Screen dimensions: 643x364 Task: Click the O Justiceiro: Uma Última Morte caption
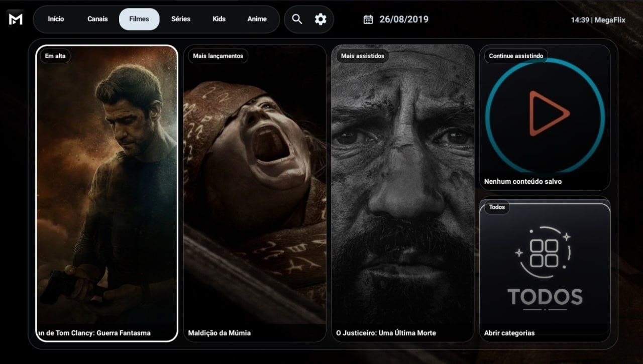click(x=386, y=333)
